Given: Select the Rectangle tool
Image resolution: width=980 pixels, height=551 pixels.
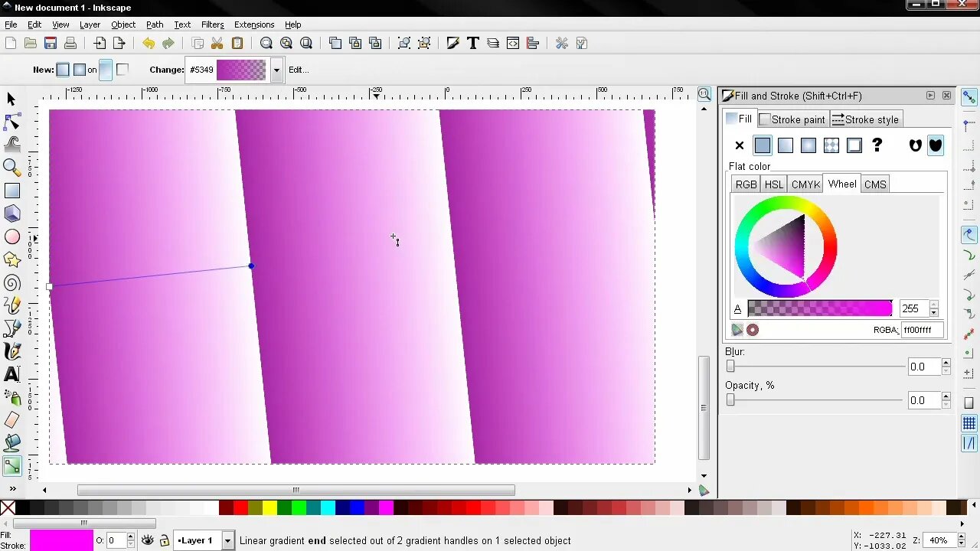Looking at the screenshot, I should [11, 191].
